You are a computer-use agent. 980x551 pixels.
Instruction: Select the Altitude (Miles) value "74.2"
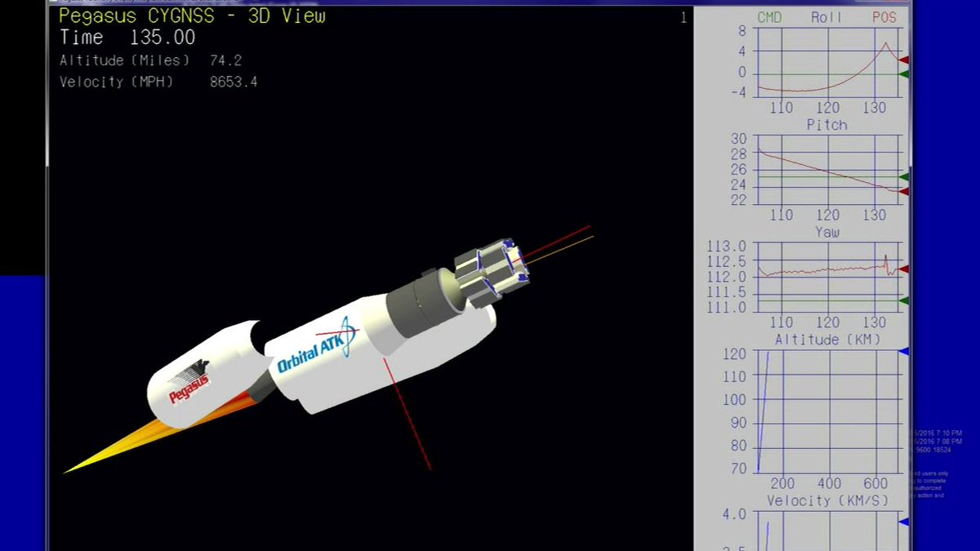click(x=225, y=60)
